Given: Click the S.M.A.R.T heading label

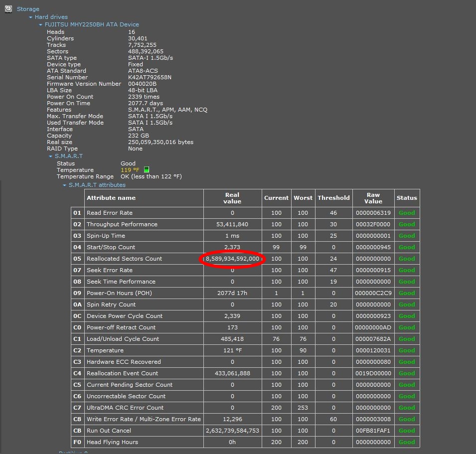Looking at the screenshot, I should 69,156.
